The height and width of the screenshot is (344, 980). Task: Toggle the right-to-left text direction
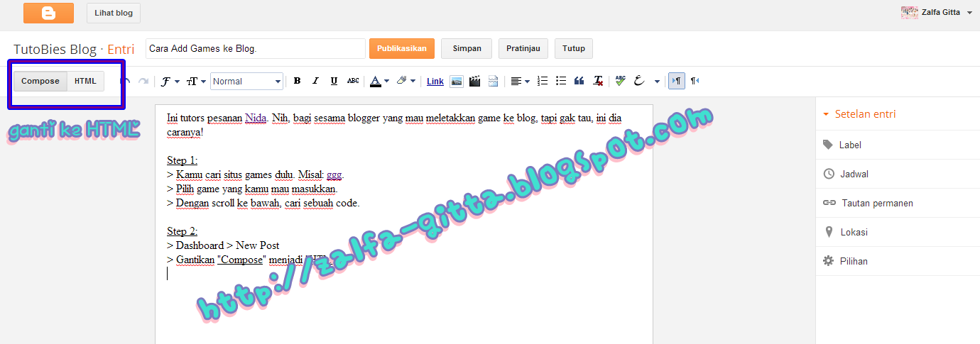pyautogui.click(x=695, y=82)
